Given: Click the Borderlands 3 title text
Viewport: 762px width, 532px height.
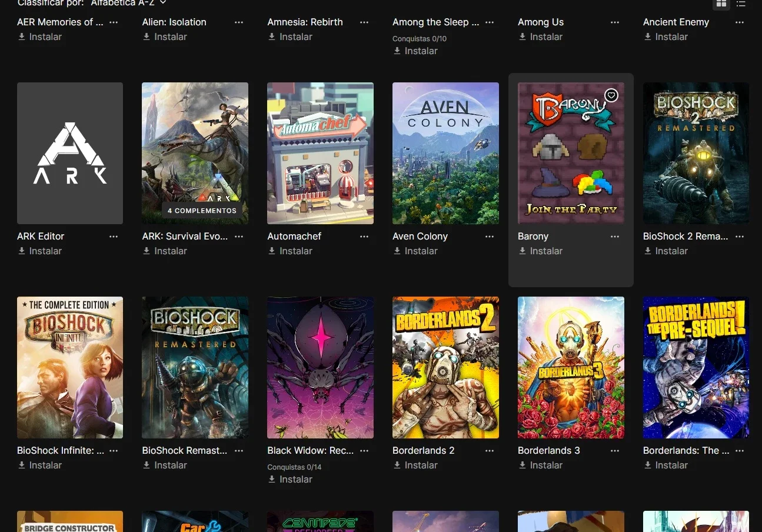Looking at the screenshot, I should coord(549,451).
